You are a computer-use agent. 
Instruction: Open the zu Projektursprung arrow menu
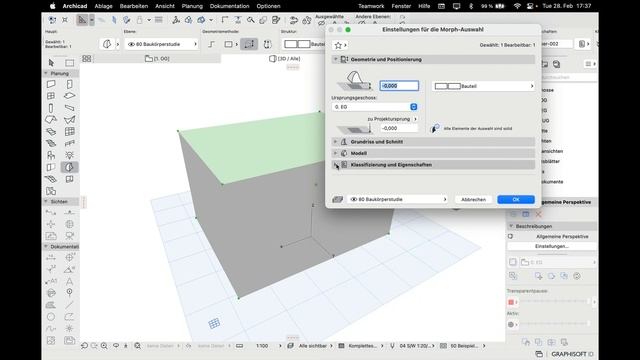[x=416, y=119]
